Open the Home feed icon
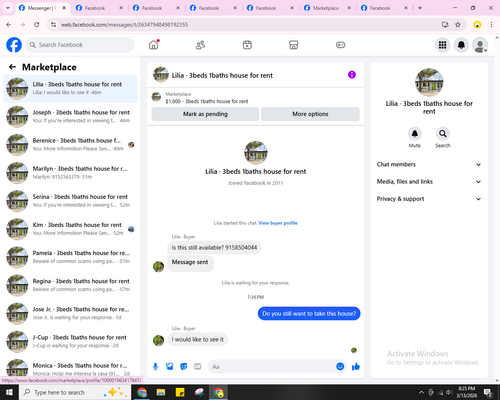 click(154, 45)
